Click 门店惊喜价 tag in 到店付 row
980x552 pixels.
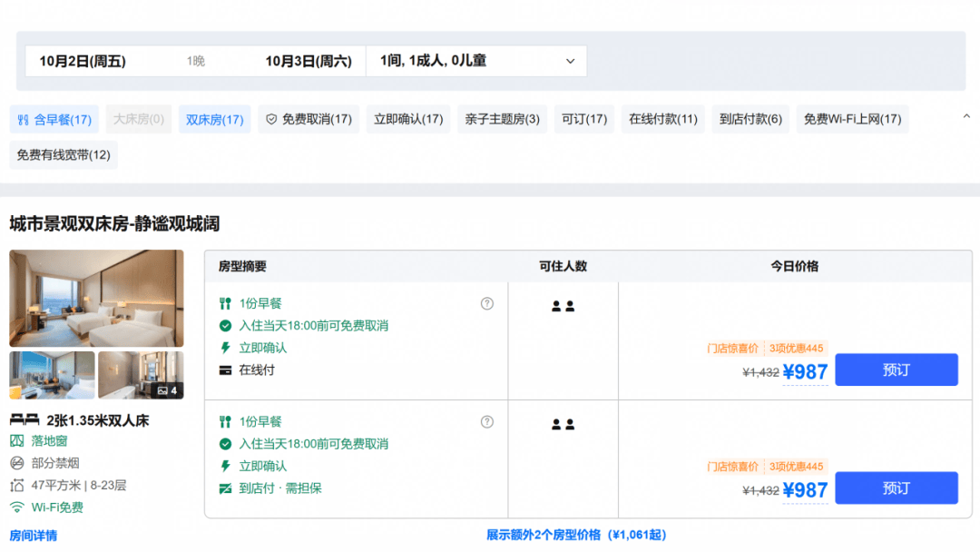(732, 467)
